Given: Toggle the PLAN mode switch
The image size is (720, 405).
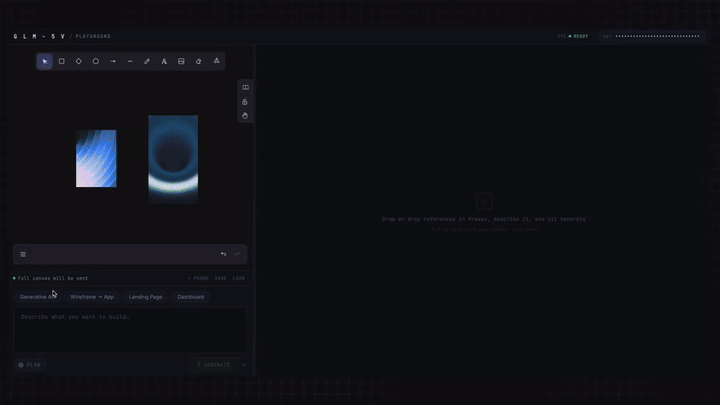Looking at the screenshot, I should (29, 365).
